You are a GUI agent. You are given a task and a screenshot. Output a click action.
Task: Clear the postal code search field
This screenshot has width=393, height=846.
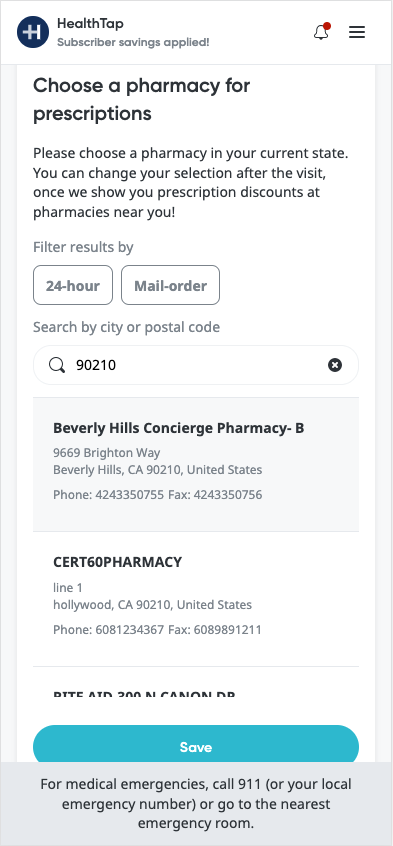tap(335, 365)
